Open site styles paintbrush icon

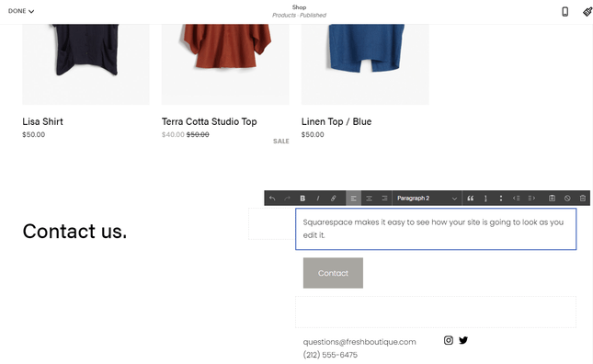pyautogui.click(x=587, y=12)
